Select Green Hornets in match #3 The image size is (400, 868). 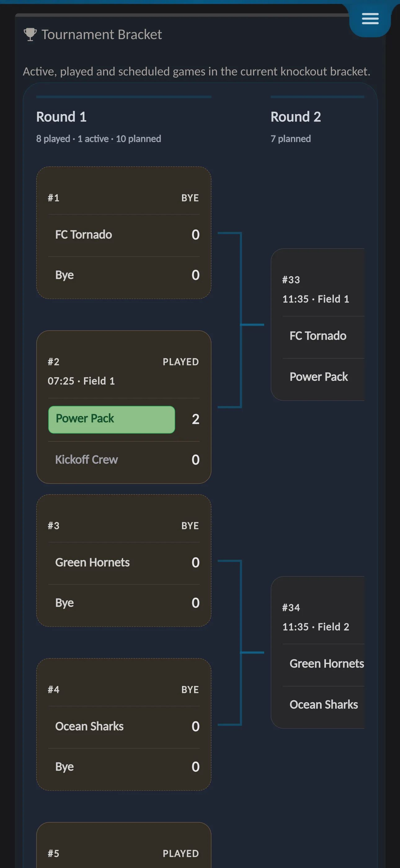[x=92, y=563]
